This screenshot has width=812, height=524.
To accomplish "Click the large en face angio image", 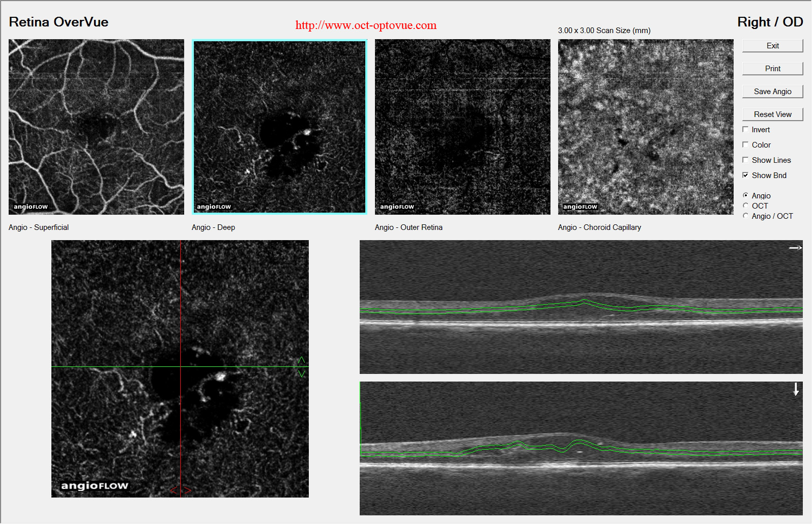I will (x=180, y=369).
